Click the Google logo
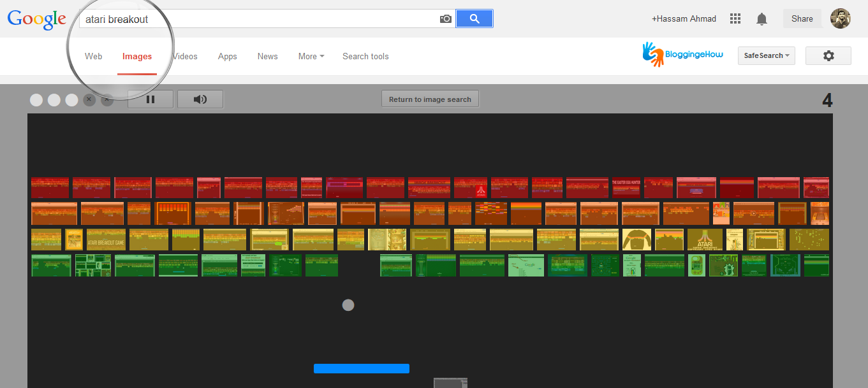868x388 pixels. 37,20
